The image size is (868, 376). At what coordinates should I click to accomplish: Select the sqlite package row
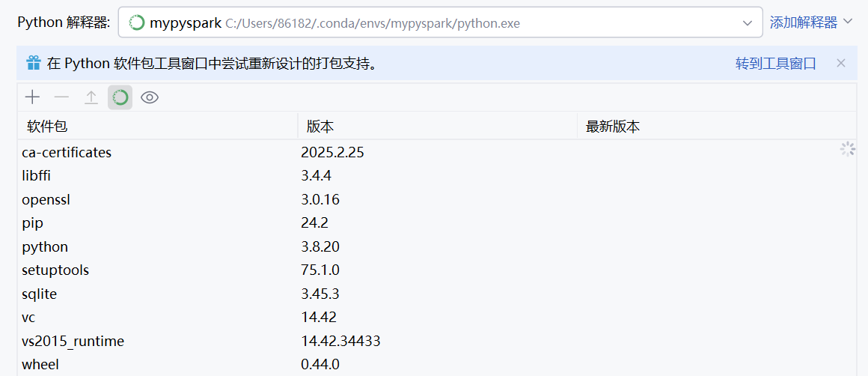[437, 294]
